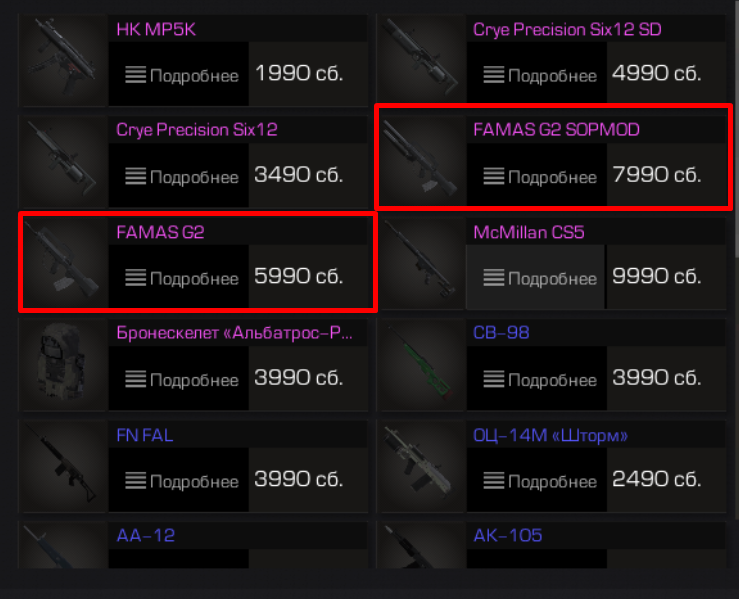Click the McMillan CS5 sniper rifle icon
Viewport: 739px width, 599px height.
pos(422,263)
